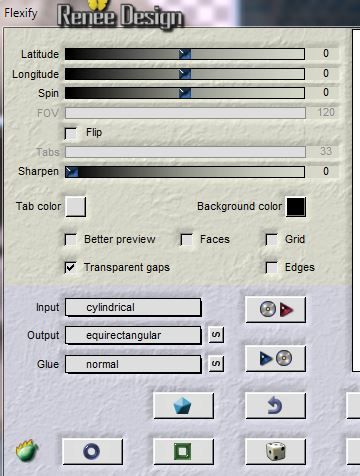The image size is (360, 476).
Task: Click the blue undo arrow button
Action: coord(275,406)
